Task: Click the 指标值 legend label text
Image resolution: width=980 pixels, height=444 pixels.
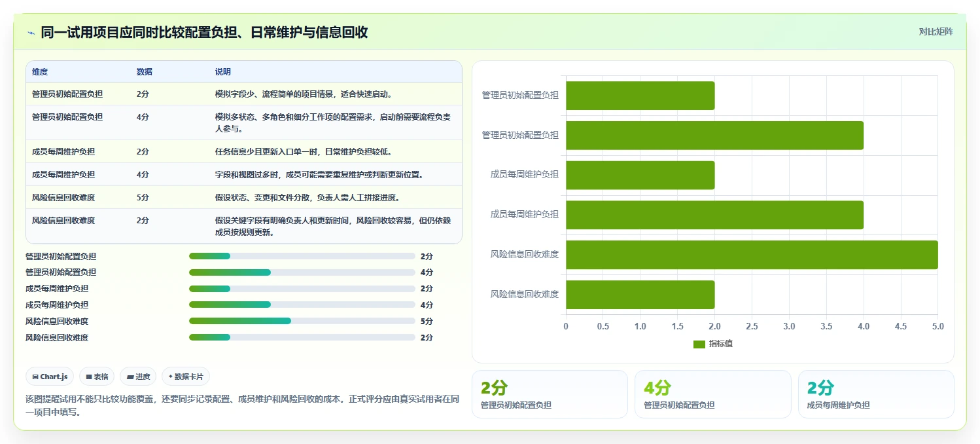Action: (721, 344)
